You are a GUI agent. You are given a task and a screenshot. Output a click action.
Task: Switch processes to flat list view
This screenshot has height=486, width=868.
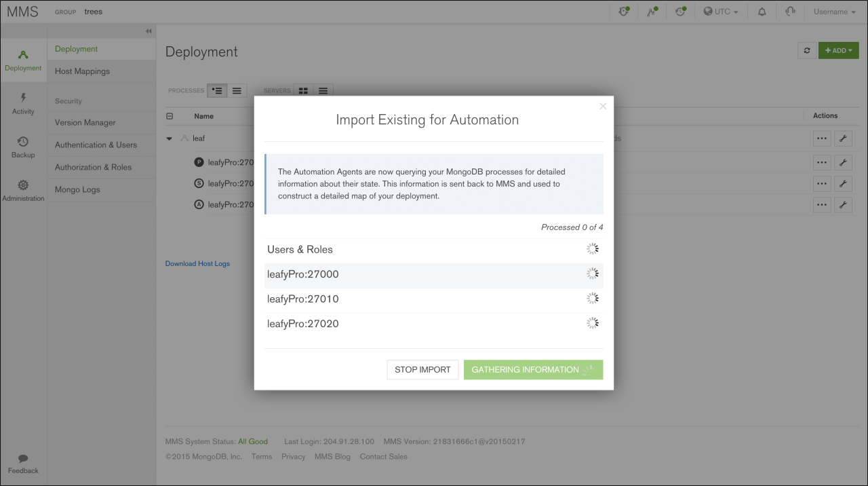(237, 90)
